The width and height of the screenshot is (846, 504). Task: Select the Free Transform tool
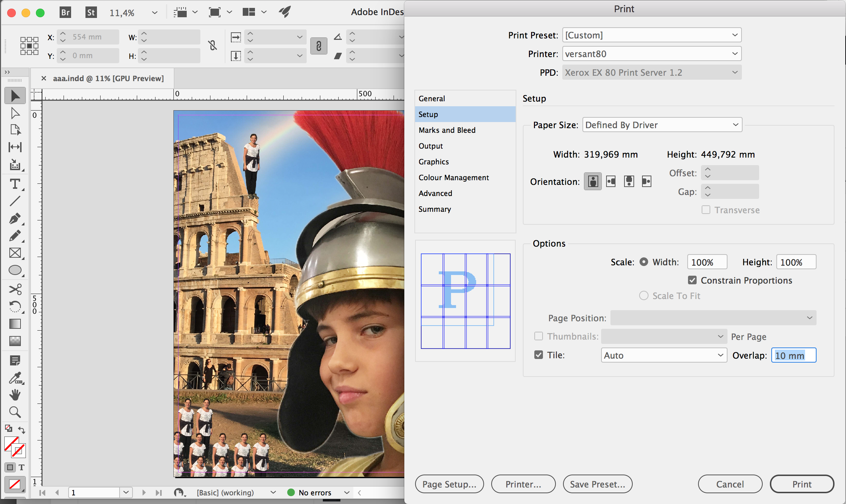(x=15, y=307)
